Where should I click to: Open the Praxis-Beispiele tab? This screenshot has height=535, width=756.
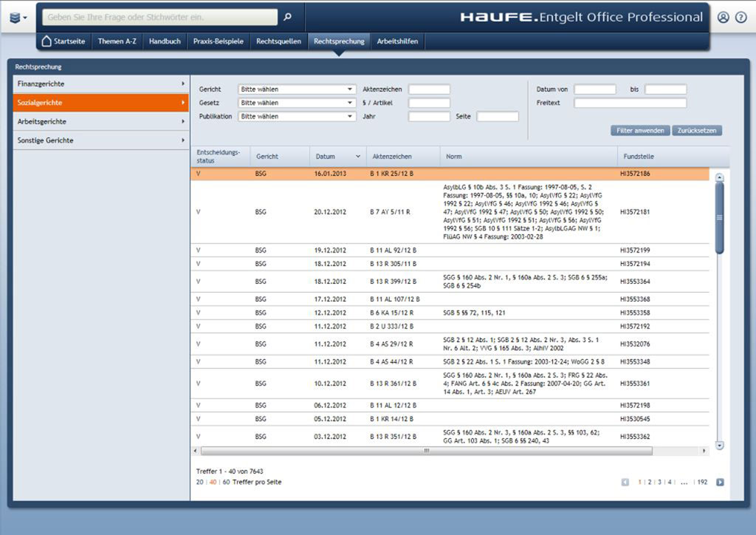tap(219, 41)
